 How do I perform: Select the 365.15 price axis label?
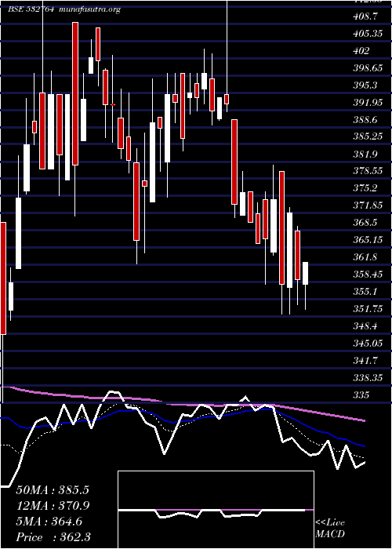pyautogui.click(x=368, y=240)
